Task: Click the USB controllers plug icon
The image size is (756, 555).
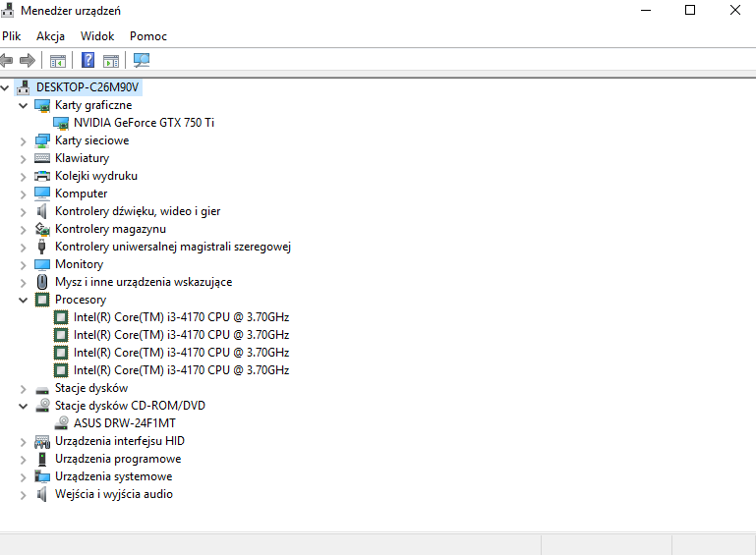Action: point(42,247)
